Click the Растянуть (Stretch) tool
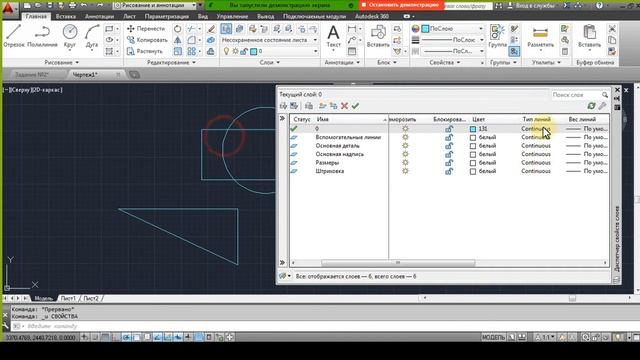Image resolution: width=640 pixels, height=360 pixels. (145, 51)
